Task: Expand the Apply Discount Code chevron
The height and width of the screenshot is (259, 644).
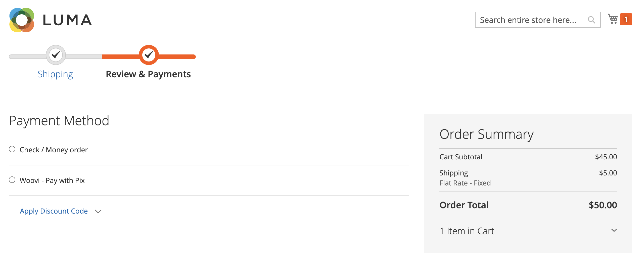Action: point(98,212)
